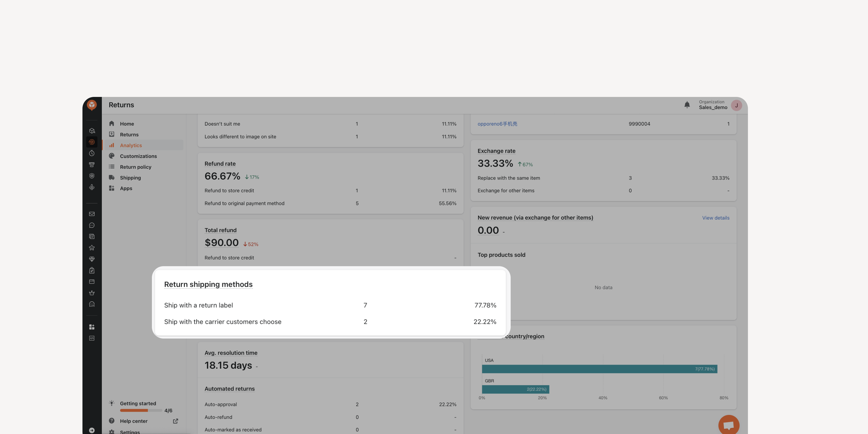Viewport: 868px width, 434px height.
Task: Select the highlighted Returns app icon in dark sidebar
Action: (92, 142)
